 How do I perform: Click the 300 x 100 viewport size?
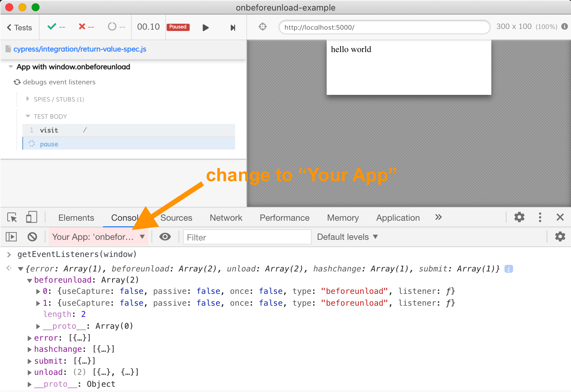514,27
